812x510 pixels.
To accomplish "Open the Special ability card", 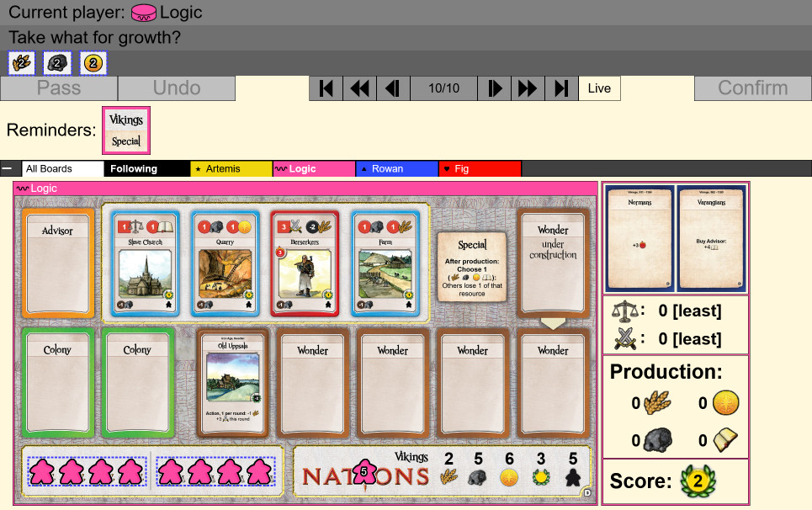I will tap(472, 267).
